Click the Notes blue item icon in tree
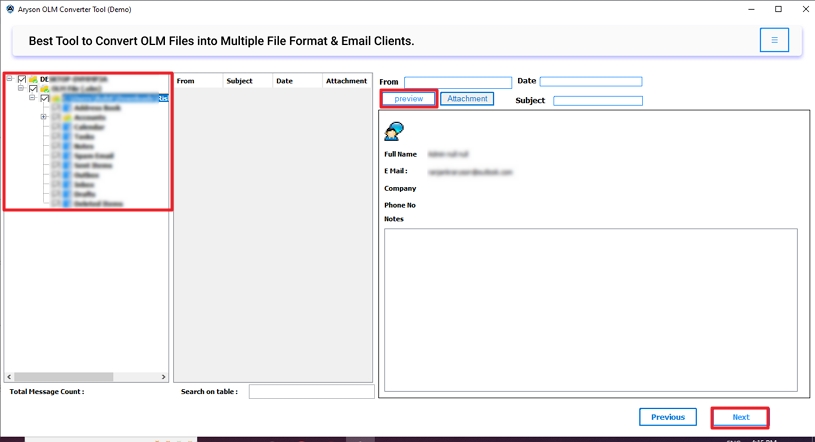This screenshot has height=442, width=815. [67, 146]
